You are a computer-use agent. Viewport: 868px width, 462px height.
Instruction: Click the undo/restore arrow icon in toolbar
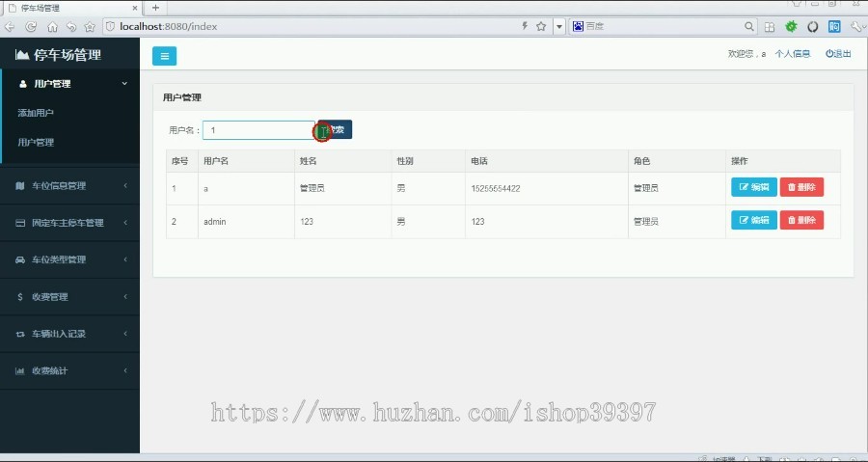71,27
